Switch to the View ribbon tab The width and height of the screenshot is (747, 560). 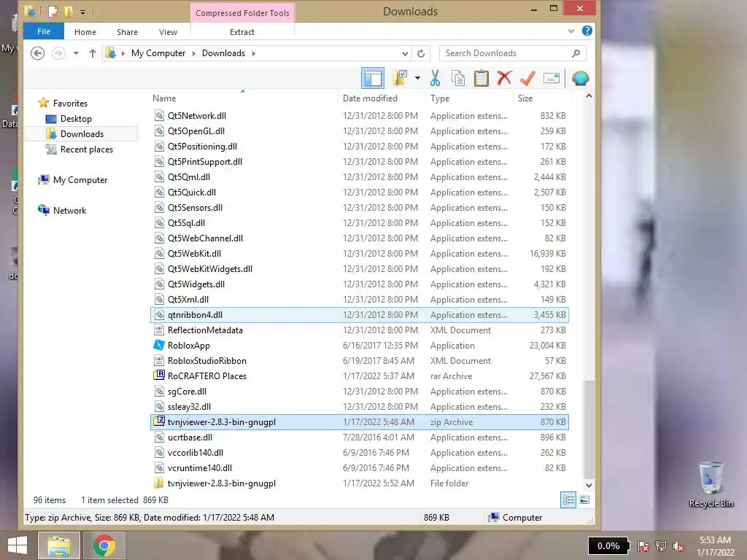pyautogui.click(x=169, y=32)
